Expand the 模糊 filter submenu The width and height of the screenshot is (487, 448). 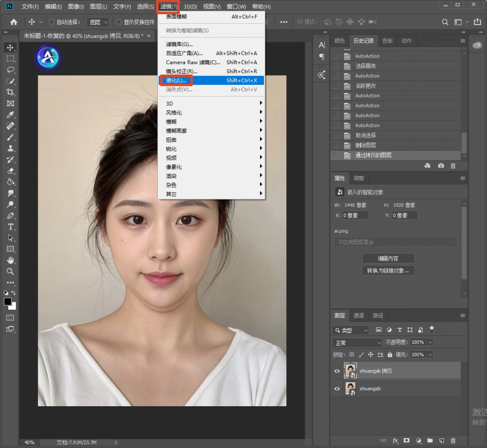211,121
